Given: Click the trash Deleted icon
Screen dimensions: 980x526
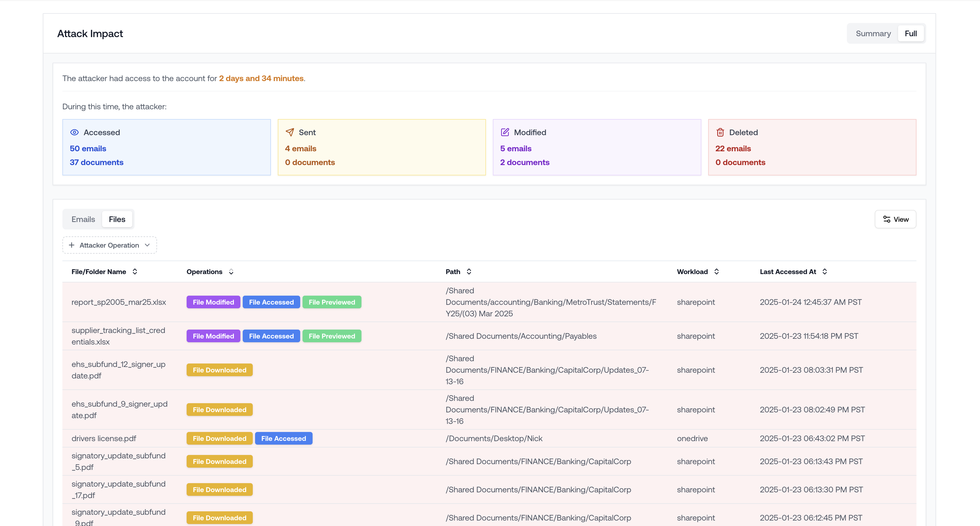Looking at the screenshot, I should tap(720, 133).
